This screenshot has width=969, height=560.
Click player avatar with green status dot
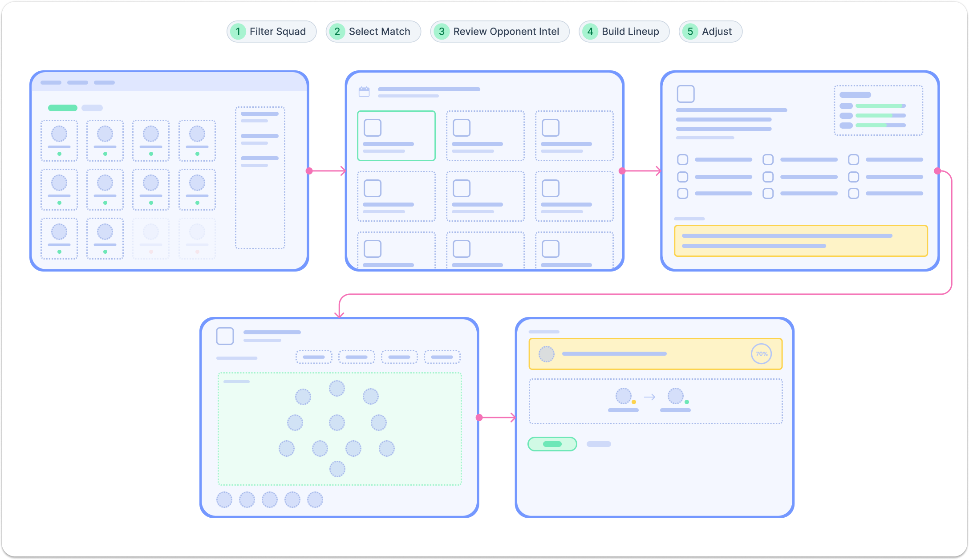(x=675, y=396)
